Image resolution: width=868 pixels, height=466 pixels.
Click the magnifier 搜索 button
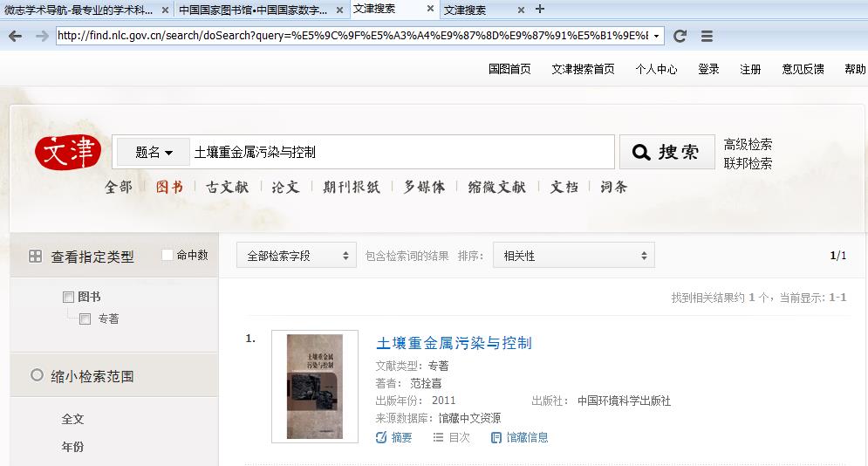(x=667, y=152)
